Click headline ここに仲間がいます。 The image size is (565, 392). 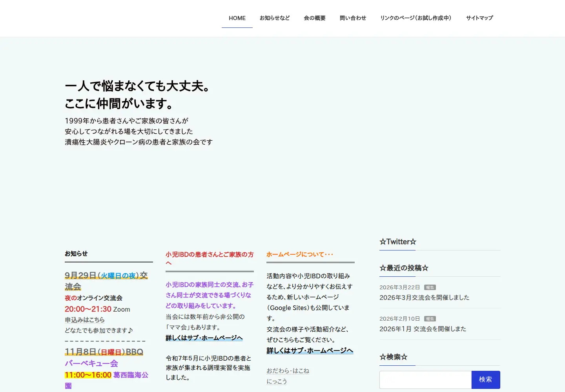click(119, 103)
